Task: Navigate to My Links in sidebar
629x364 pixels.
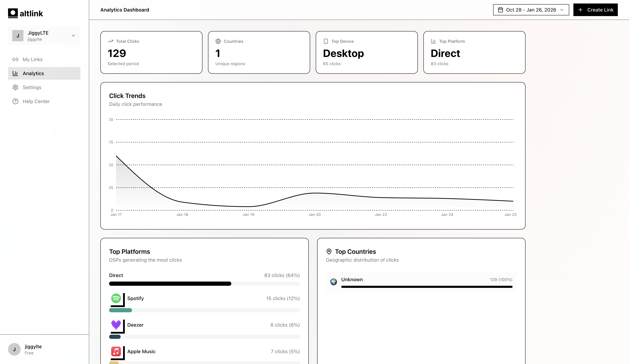Action: [33, 59]
